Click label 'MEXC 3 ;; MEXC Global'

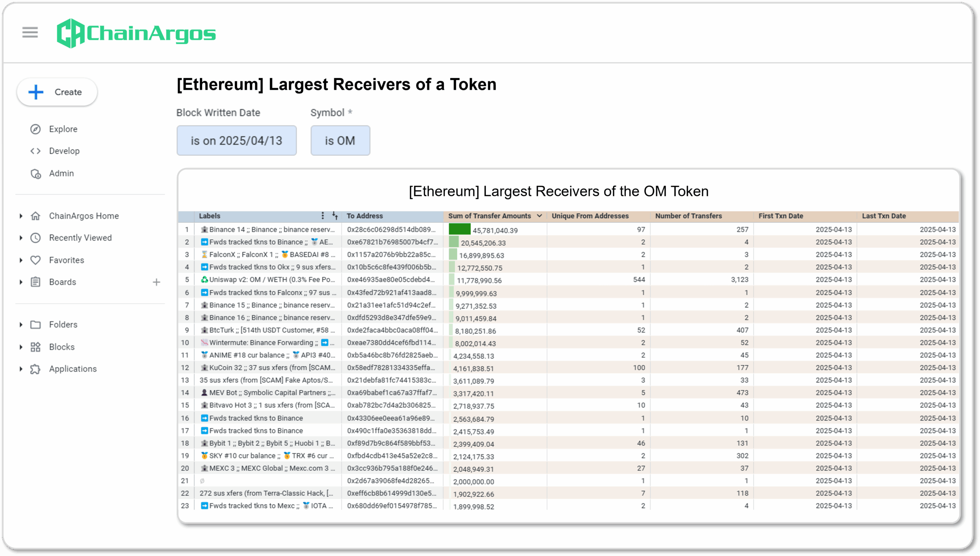pos(272,468)
